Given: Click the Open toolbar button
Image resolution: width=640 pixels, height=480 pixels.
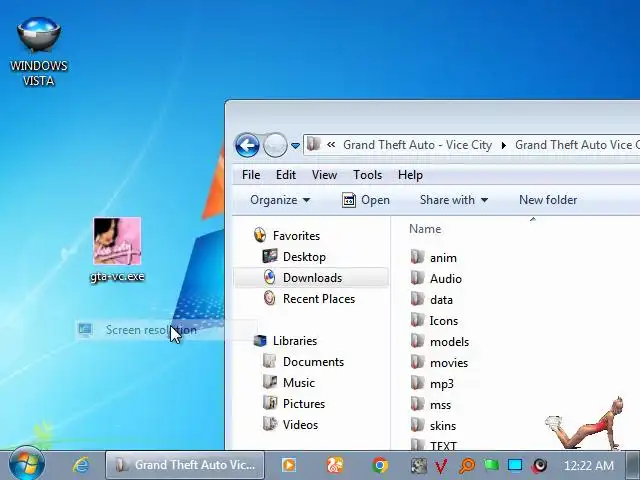Looking at the screenshot, I should (x=366, y=200).
